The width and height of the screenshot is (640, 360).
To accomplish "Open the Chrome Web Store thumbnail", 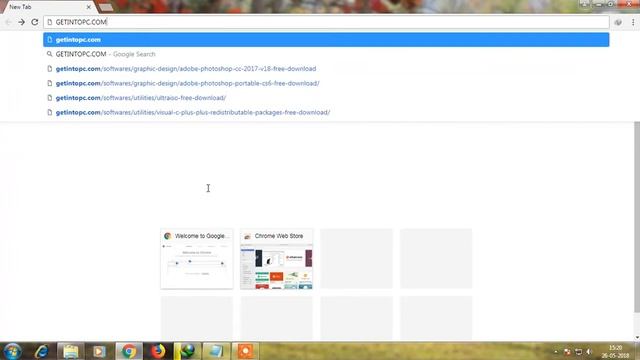I will 276,259.
